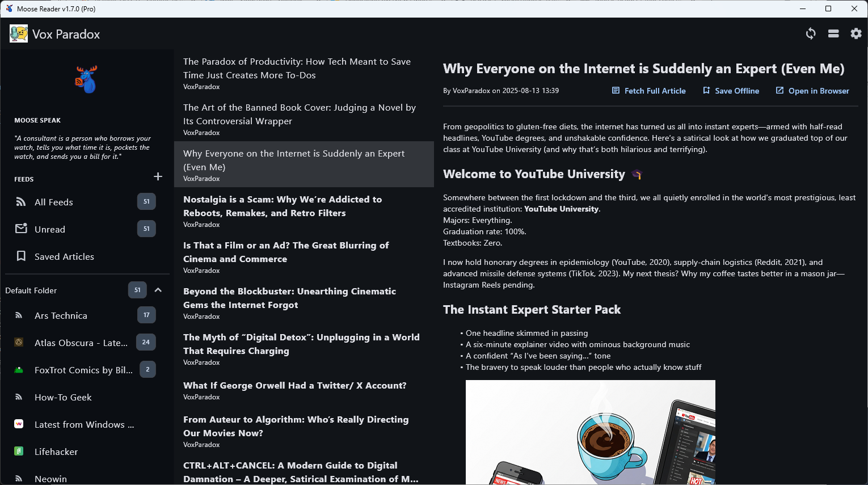Click the FoxTrot Comics feed icon

pos(19,370)
